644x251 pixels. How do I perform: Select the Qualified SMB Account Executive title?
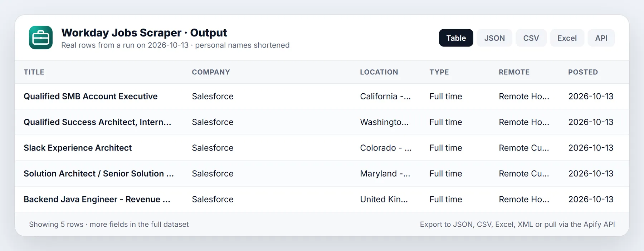91,97
